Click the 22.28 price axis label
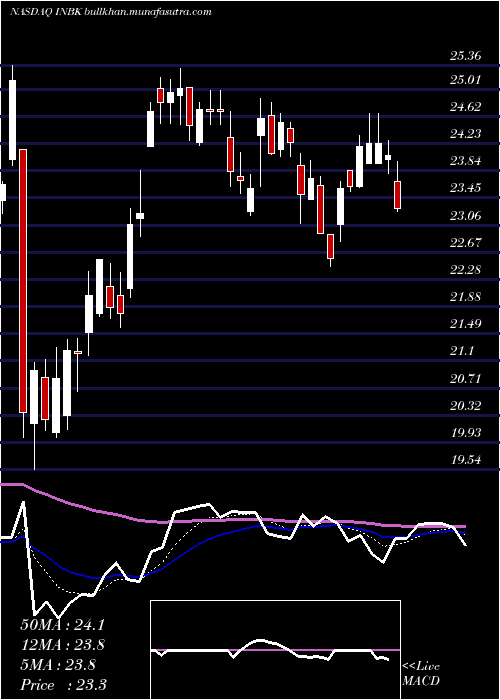 [466, 270]
